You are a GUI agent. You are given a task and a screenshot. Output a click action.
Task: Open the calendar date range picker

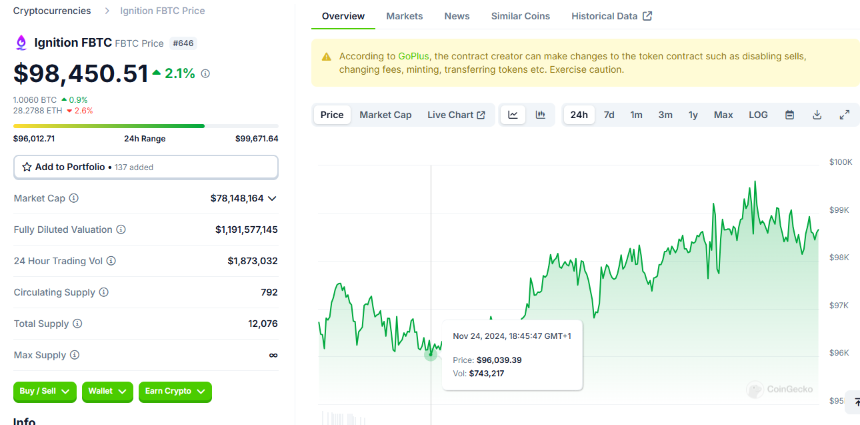(790, 115)
